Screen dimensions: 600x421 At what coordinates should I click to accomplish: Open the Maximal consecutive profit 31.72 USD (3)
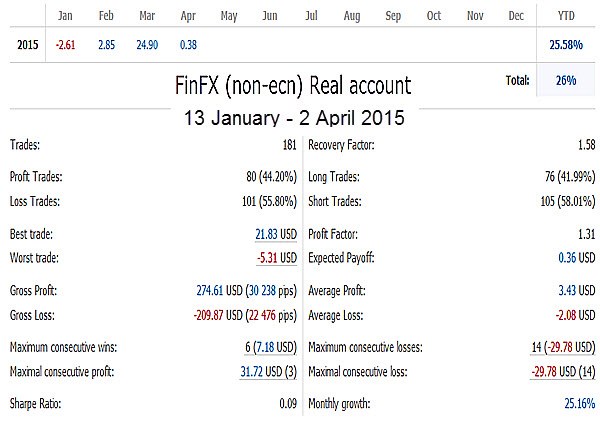click(x=269, y=372)
